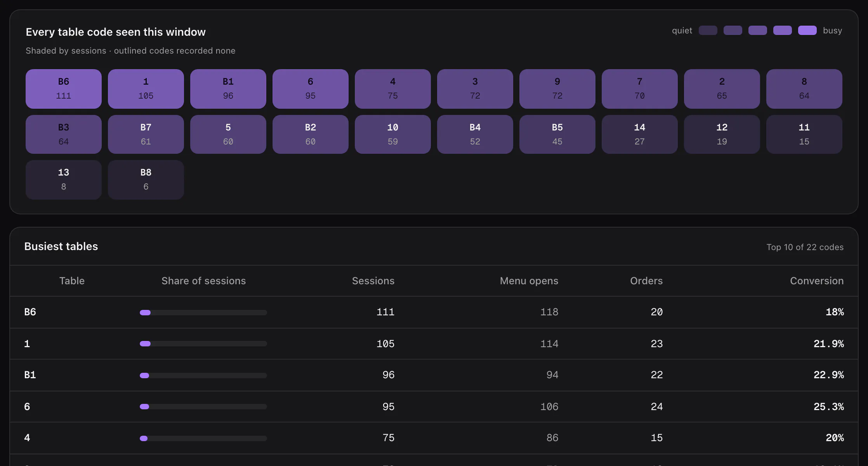Open table tile 12 showing 19
Viewport: 868px width, 466px height.
pyautogui.click(x=722, y=134)
